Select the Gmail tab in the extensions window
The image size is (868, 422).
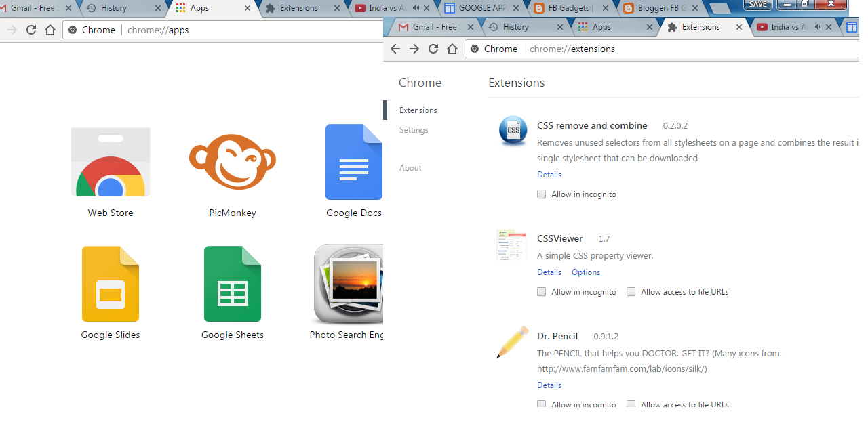(434, 27)
